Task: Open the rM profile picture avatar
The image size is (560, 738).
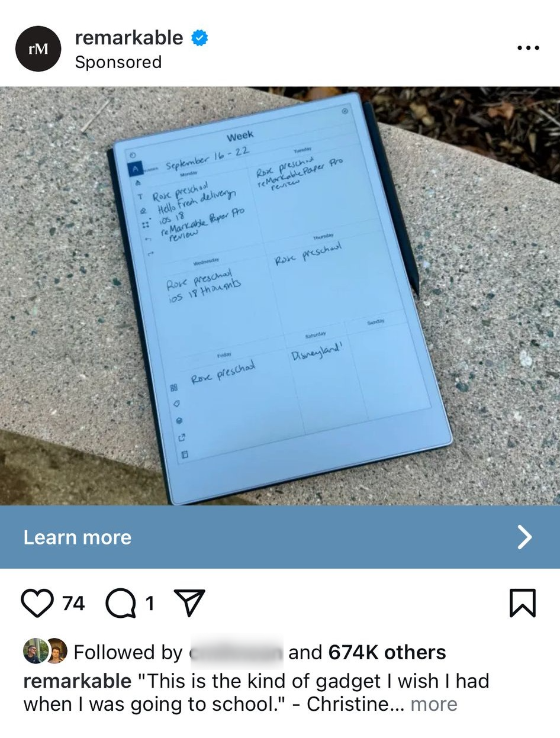Action: point(38,49)
